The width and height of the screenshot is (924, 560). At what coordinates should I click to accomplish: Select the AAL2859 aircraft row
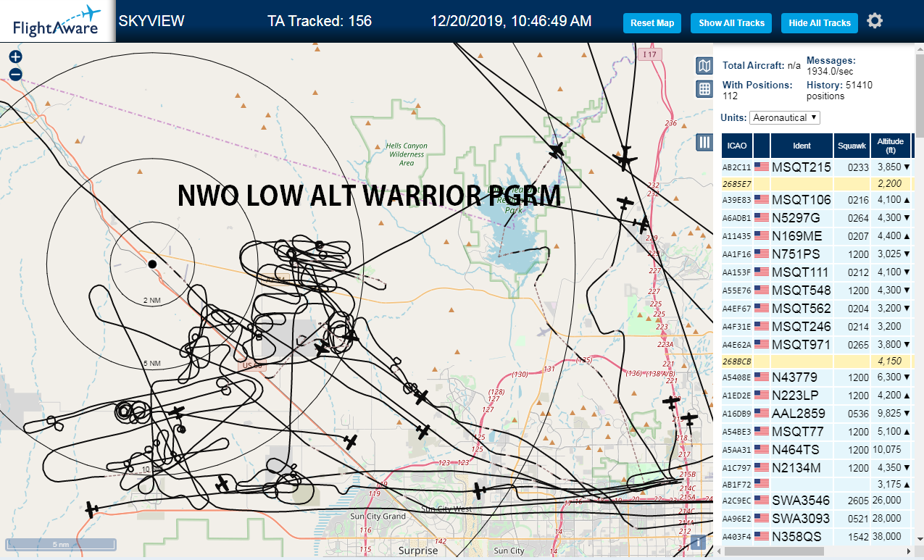(817, 413)
